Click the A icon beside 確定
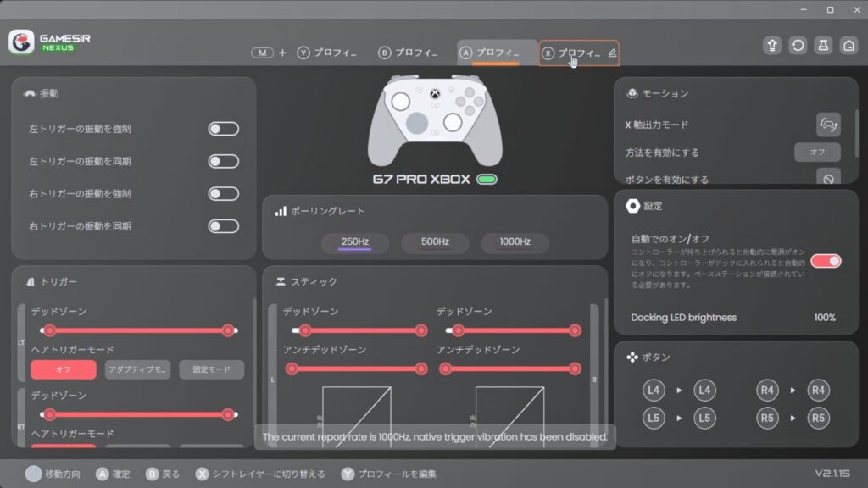The width and height of the screenshot is (868, 488). [103, 474]
